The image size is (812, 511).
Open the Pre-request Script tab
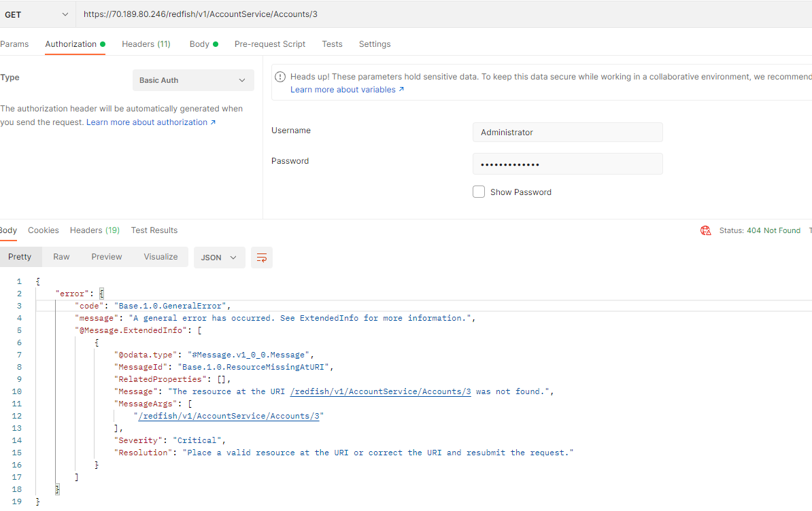pos(270,44)
